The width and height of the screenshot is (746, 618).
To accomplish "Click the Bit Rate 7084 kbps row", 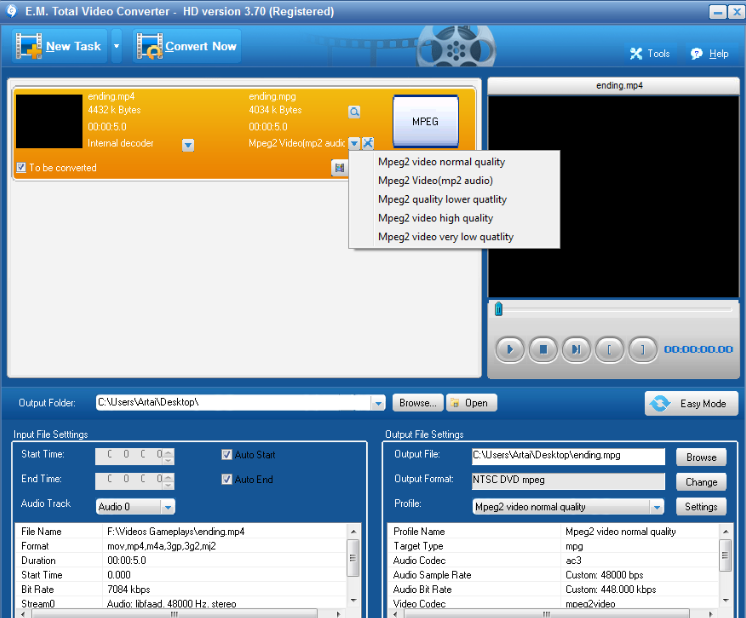I will click(x=181, y=589).
